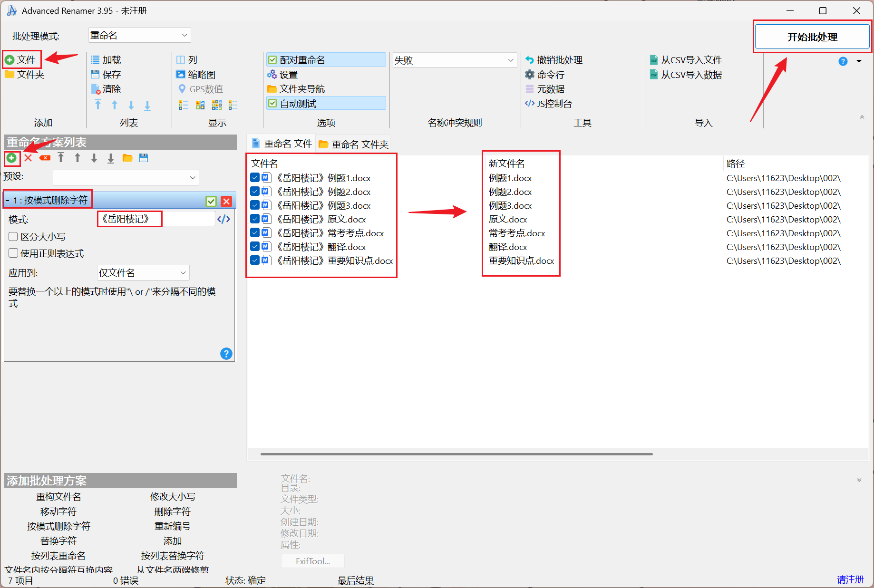
Task: Add the 重新编号 method
Action: (173, 526)
